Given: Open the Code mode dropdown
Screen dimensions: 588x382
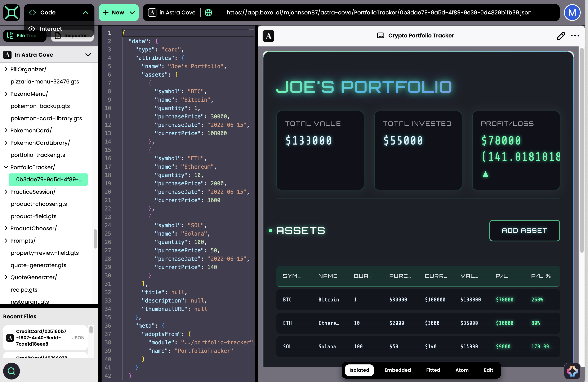Looking at the screenshot, I should point(59,13).
